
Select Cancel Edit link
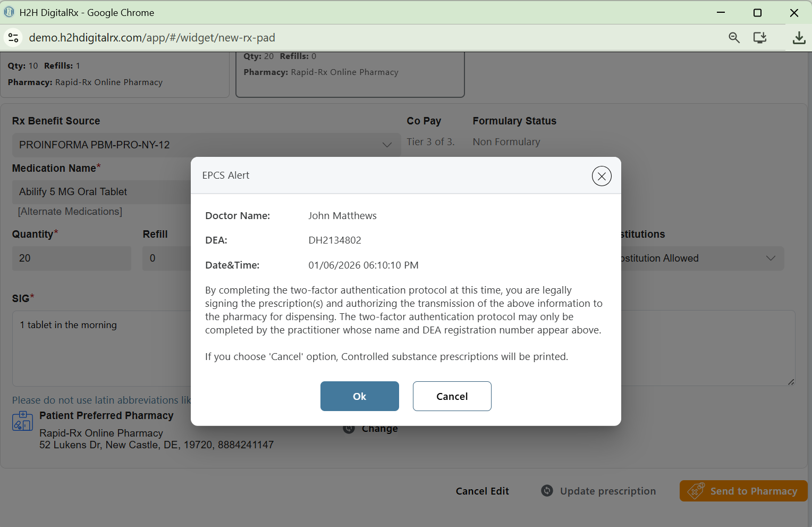click(x=482, y=491)
